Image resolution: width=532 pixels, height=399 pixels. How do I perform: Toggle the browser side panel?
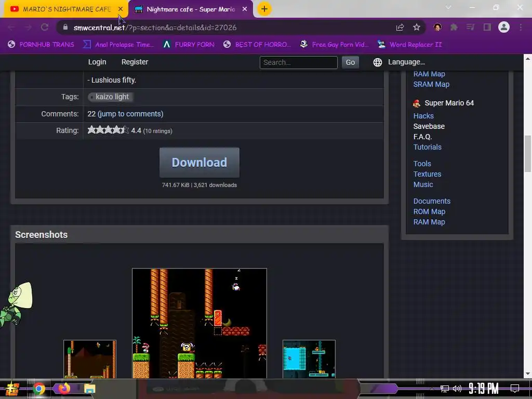point(487,28)
